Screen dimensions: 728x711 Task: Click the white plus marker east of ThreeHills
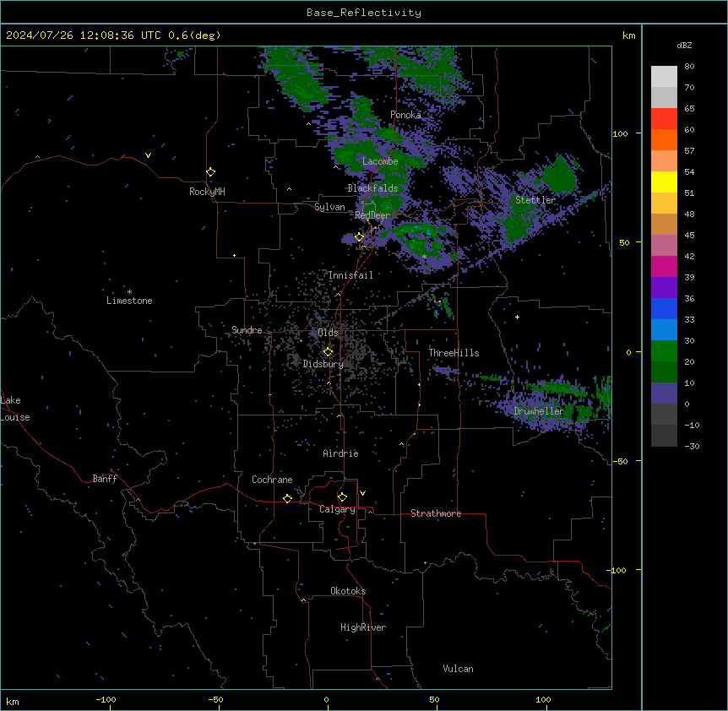coord(517,317)
